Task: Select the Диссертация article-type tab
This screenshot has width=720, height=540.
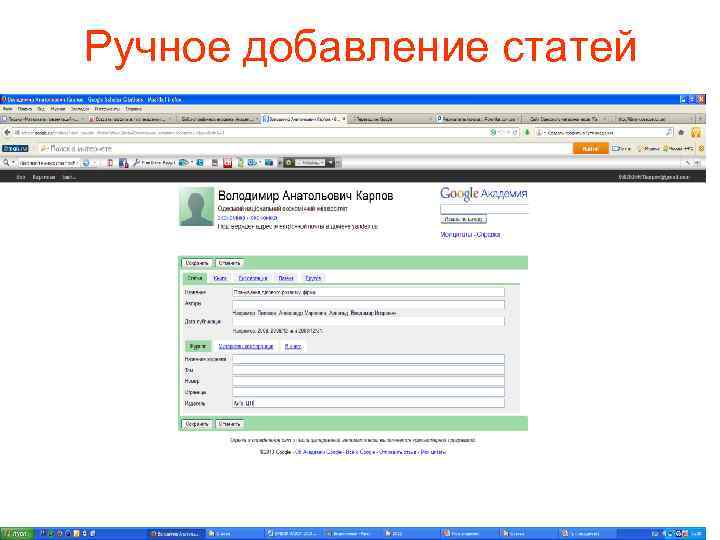Action: 253,278
